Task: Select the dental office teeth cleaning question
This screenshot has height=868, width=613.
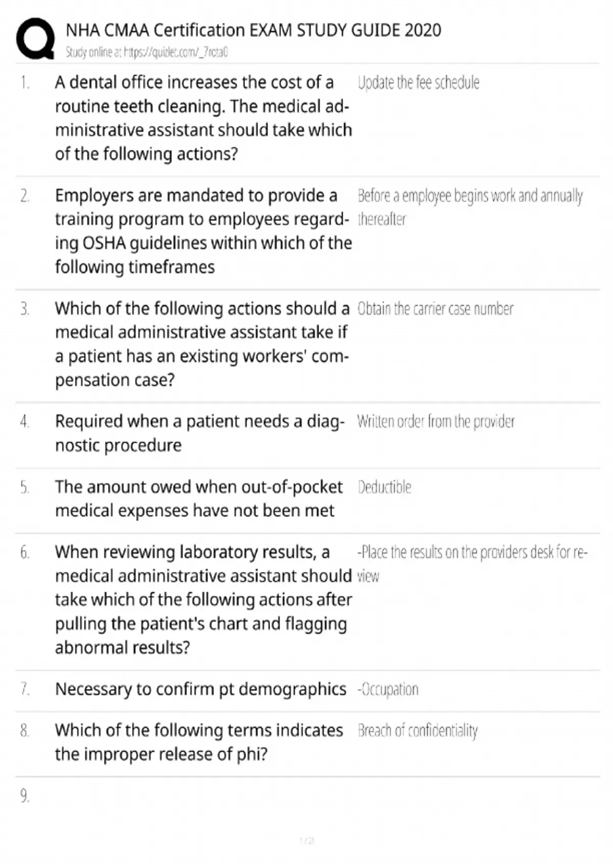Action: [203, 118]
